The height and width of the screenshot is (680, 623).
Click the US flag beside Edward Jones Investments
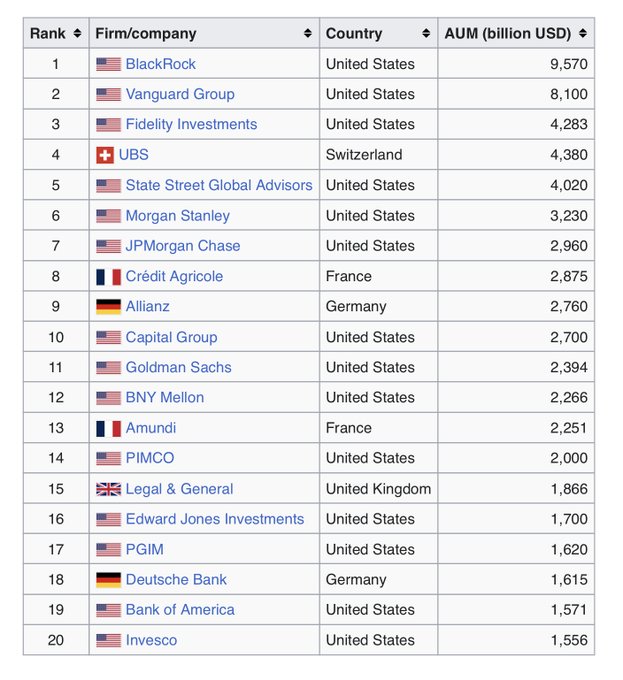108,519
